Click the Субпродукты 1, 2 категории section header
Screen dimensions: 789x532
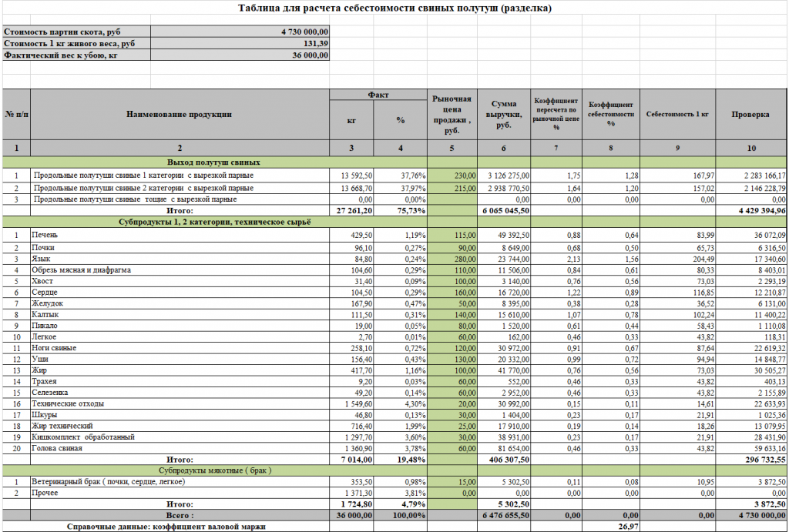[213, 222]
